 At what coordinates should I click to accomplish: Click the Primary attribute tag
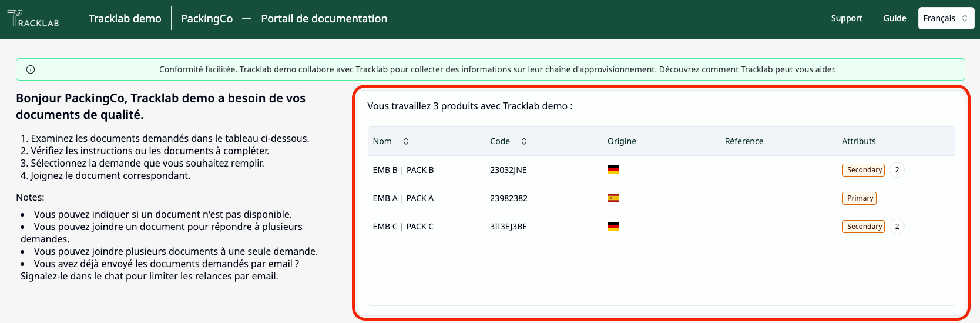[x=859, y=198]
